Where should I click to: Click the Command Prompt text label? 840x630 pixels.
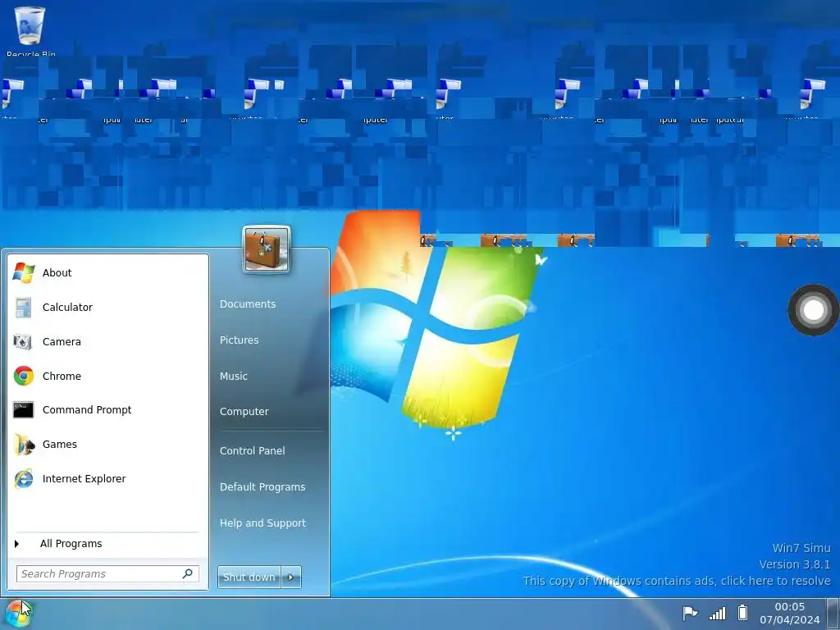click(x=87, y=410)
